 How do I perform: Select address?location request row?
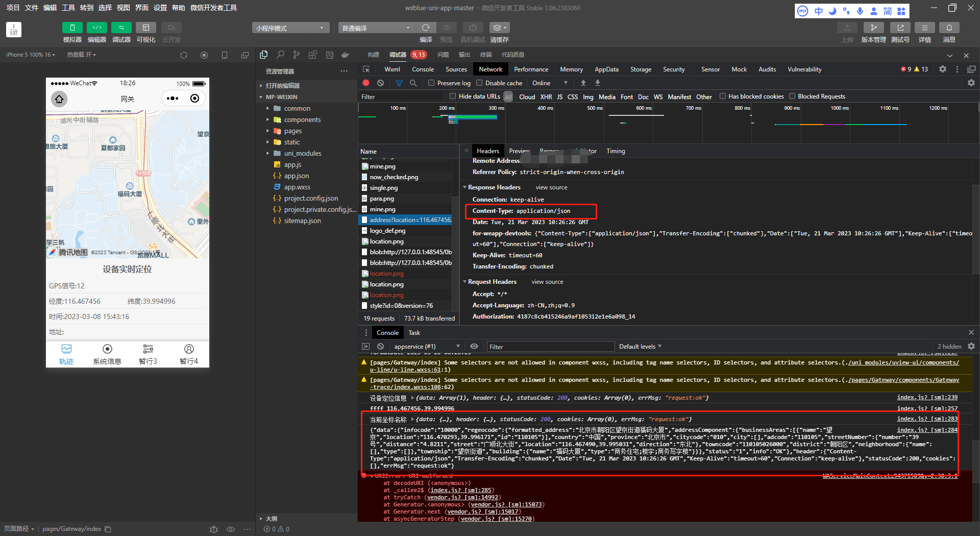click(x=405, y=220)
